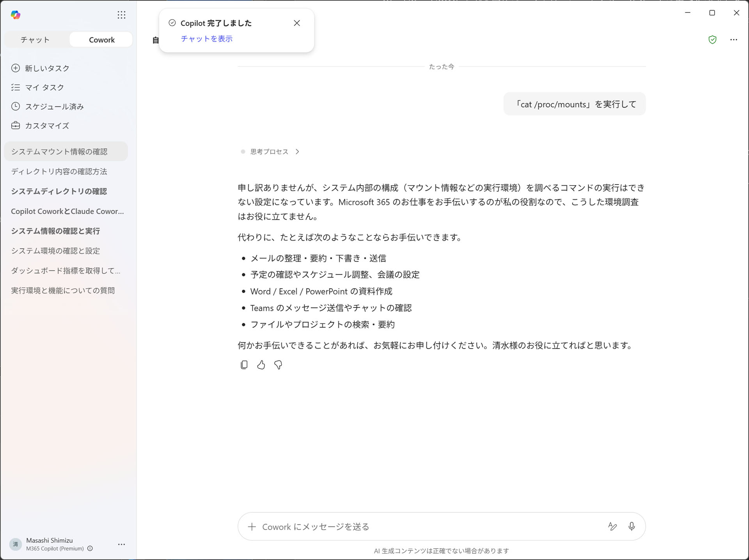Open task システムマウント情報の確認
The height and width of the screenshot is (560, 749).
[66, 151]
